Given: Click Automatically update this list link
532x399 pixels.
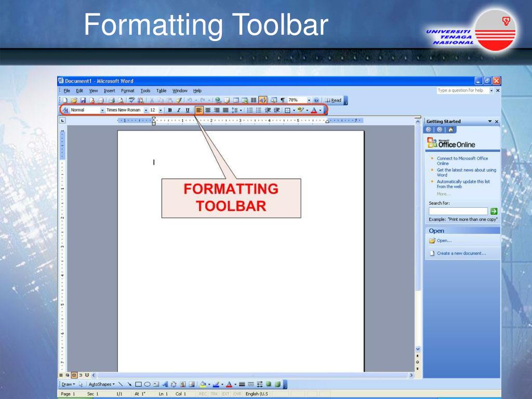Looking at the screenshot, I should pos(463,184).
